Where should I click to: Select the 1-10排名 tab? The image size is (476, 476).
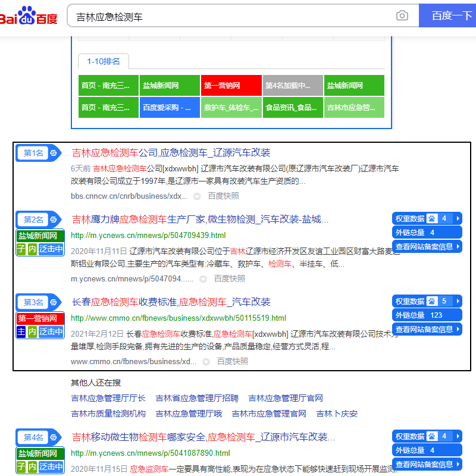pos(104,62)
